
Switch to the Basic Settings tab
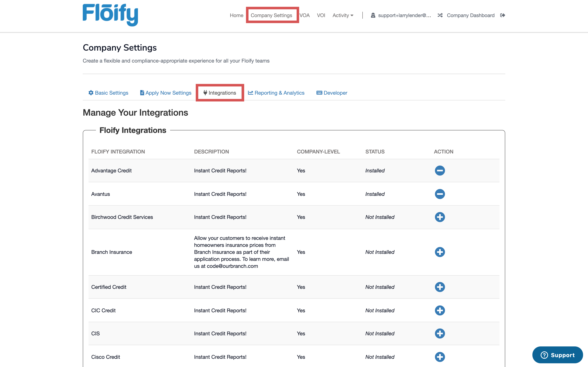108,93
